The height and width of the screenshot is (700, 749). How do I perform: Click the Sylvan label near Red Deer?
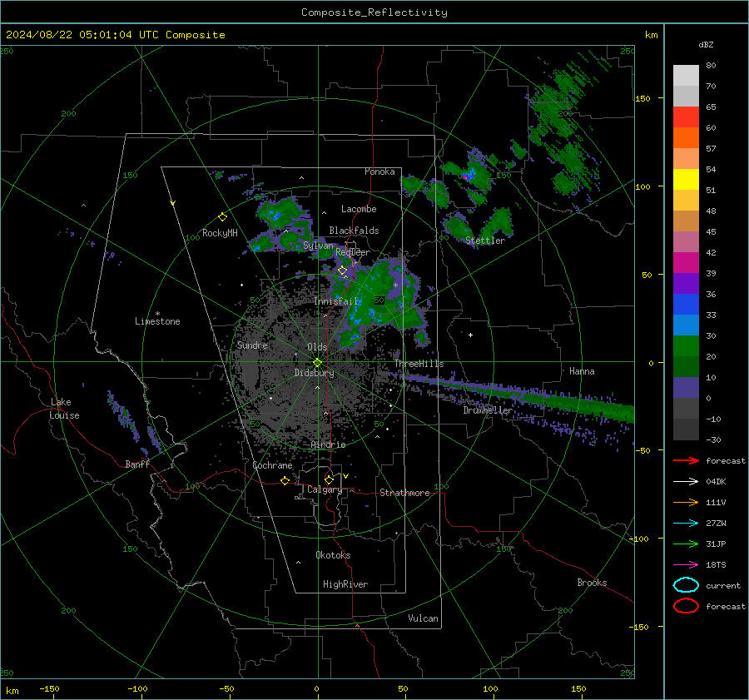coord(318,246)
